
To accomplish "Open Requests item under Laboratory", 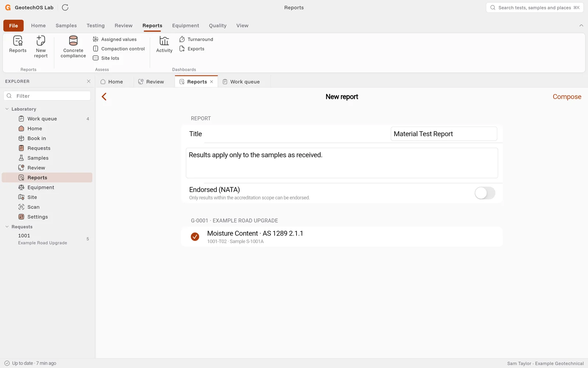I will tap(47, 148).
